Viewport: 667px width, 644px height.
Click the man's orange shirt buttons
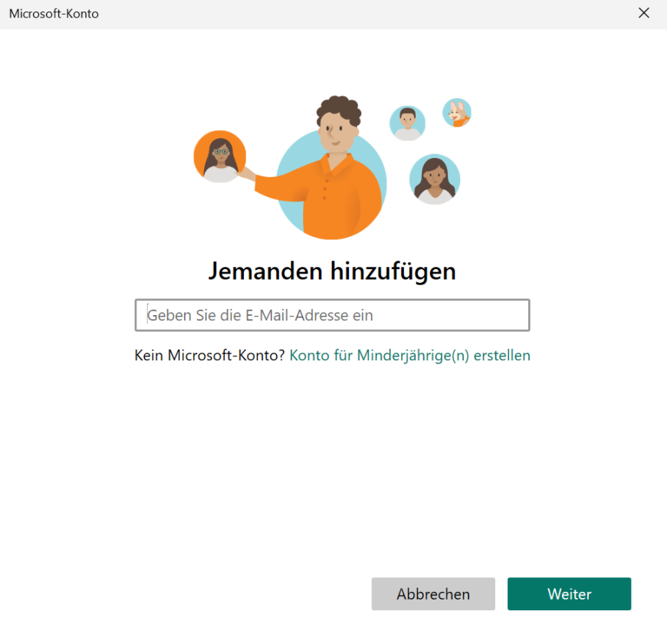click(x=324, y=187)
